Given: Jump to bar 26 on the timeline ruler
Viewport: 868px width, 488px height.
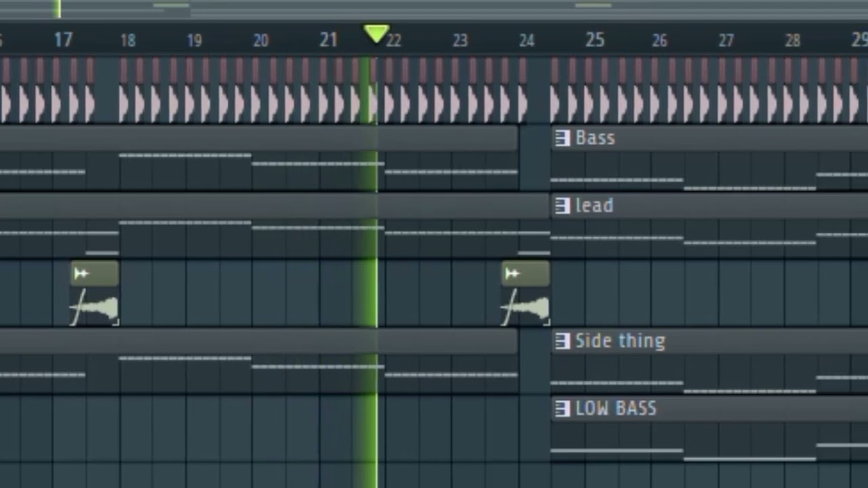Looking at the screenshot, I should tap(659, 41).
